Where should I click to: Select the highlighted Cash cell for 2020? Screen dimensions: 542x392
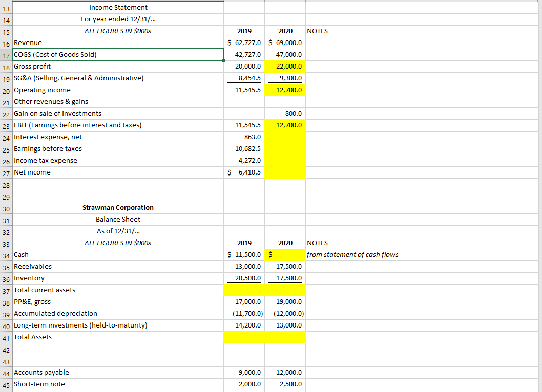285,254
